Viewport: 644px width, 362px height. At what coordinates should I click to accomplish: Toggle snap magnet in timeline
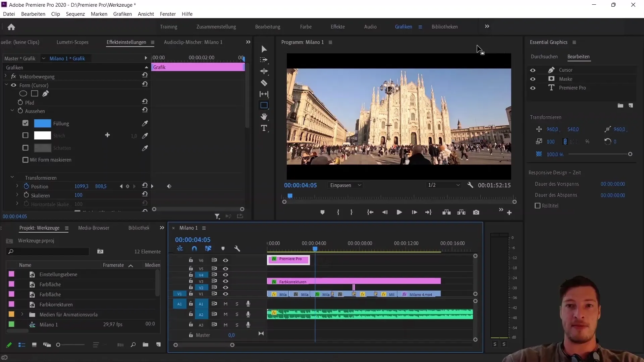194,249
